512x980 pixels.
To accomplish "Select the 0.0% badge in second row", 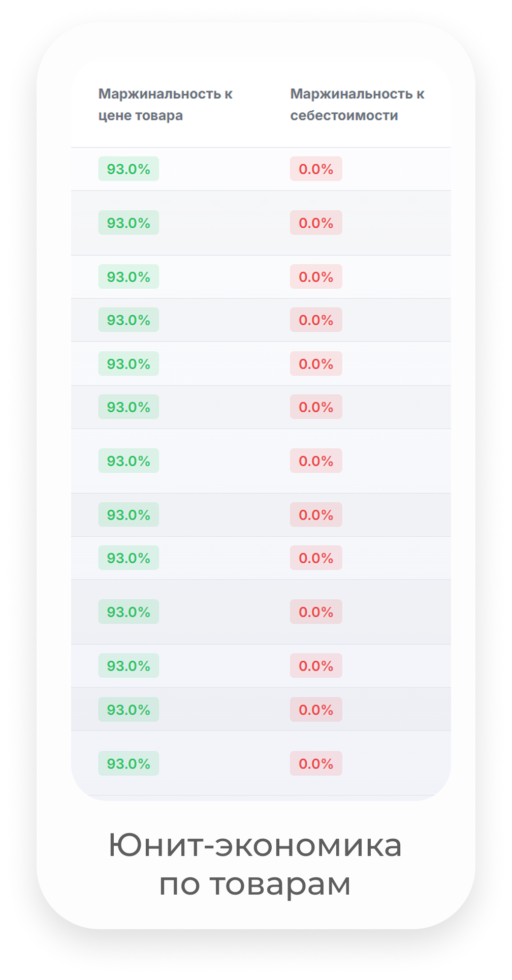I will [316, 223].
